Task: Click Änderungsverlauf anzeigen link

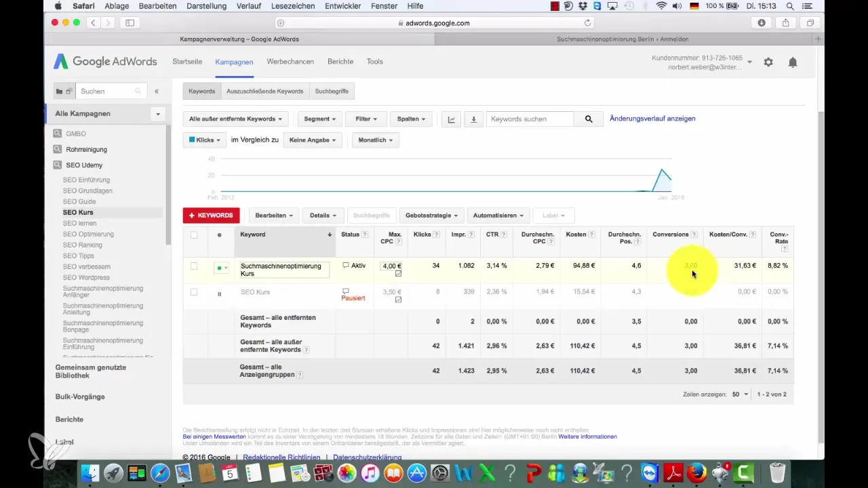Action: coord(652,119)
